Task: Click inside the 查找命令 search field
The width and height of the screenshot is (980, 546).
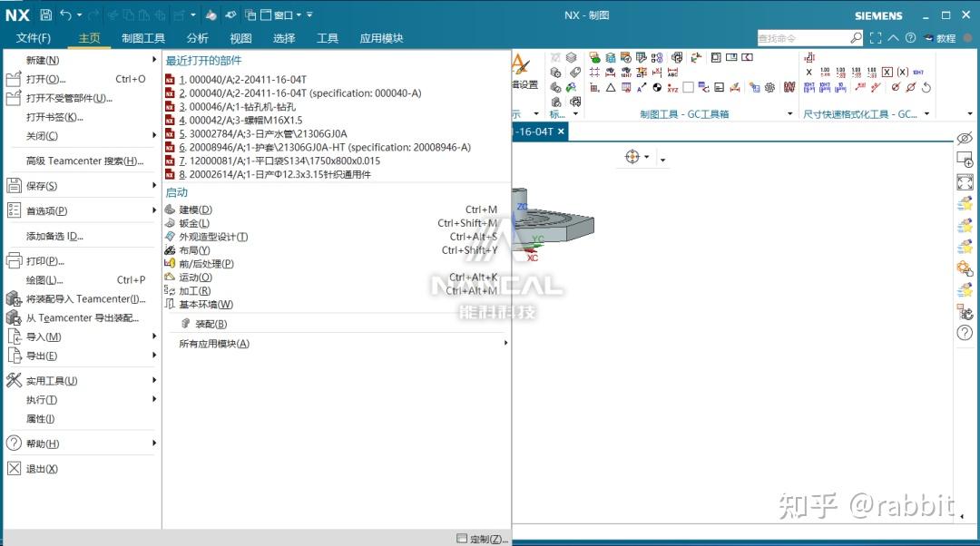Action: pos(808,38)
